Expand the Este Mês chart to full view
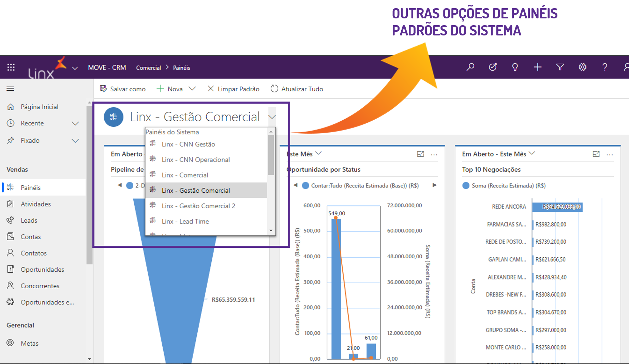 [421, 154]
